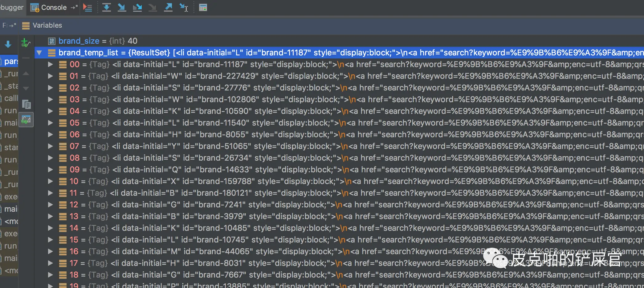Expand item 02 brand-27776
Image resolution: width=644 pixels, height=288 pixels.
click(x=50, y=88)
